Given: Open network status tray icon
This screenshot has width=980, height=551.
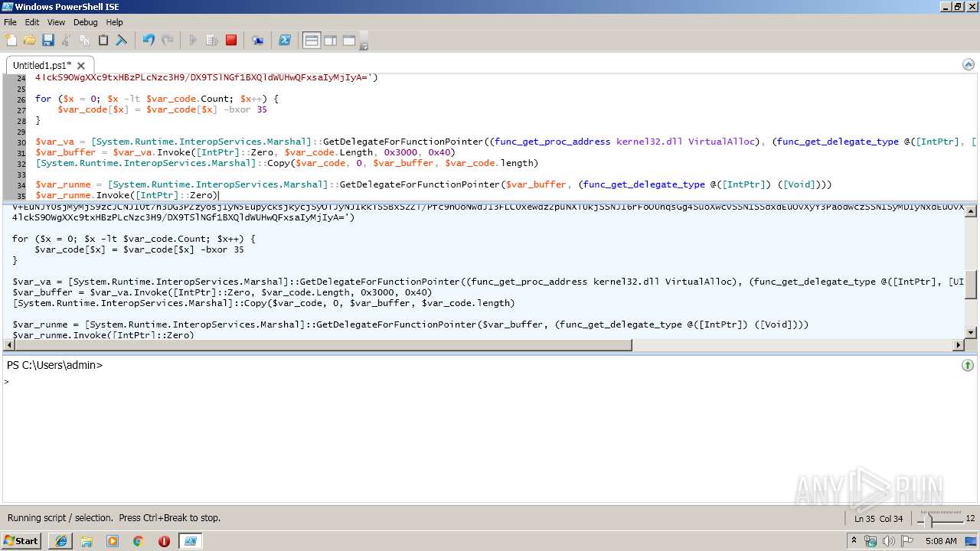Looking at the screenshot, I should [871, 541].
